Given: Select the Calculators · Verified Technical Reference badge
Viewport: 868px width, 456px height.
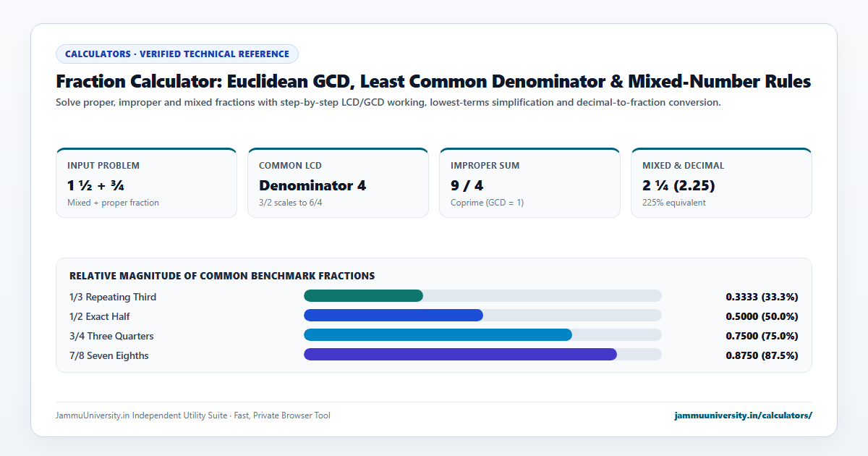Looking at the screenshot, I should pyautogui.click(x=177, y=54).
